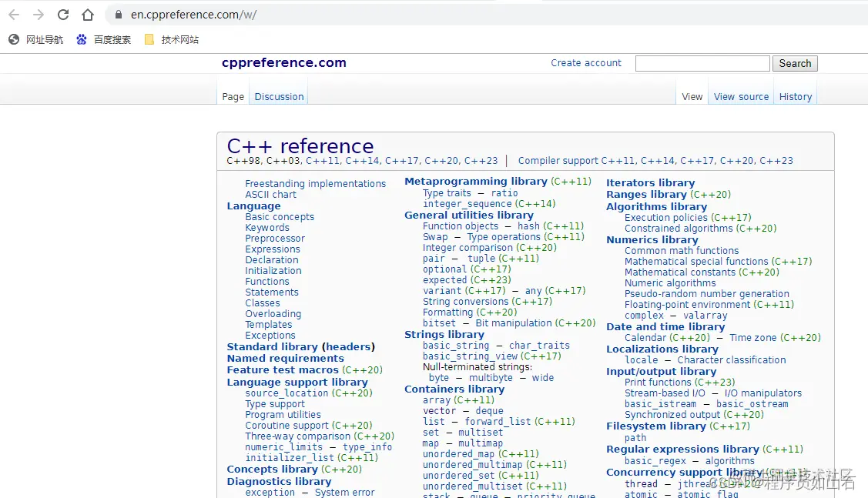Open the variant link
The height and width of the screenshot is (498, 868).
[442, 291]
